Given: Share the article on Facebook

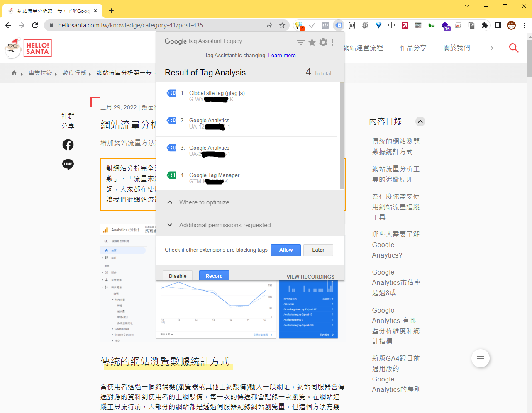Looking at the screenshot, I should click(x=68, y=145).
